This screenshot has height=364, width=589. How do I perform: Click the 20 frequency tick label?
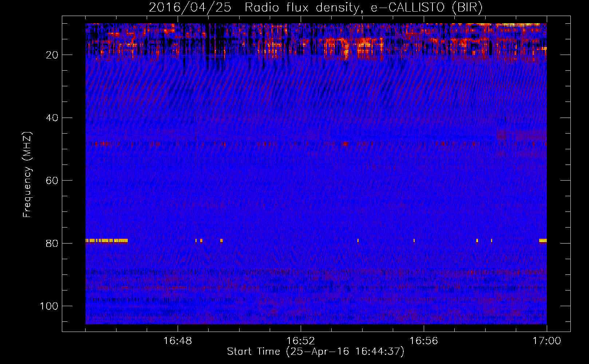pos(52,55)
